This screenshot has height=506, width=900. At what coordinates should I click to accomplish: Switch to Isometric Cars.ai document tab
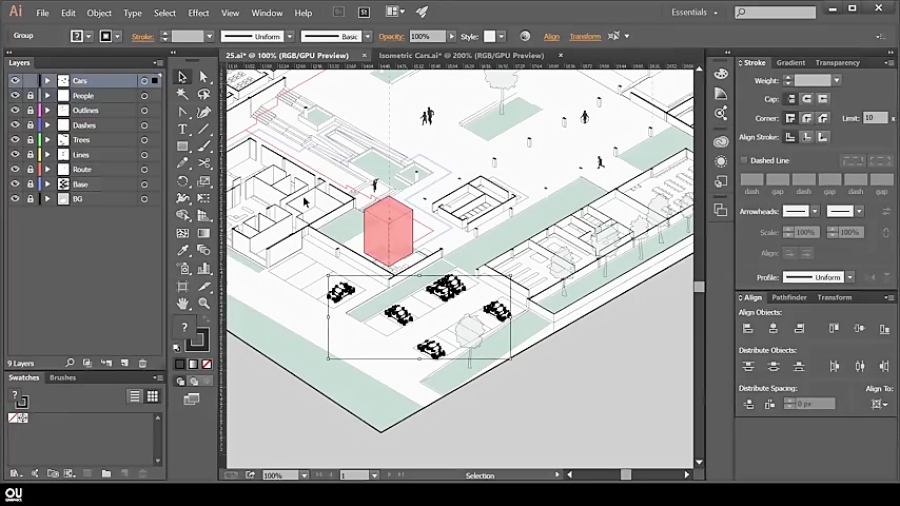pos(461,56)
